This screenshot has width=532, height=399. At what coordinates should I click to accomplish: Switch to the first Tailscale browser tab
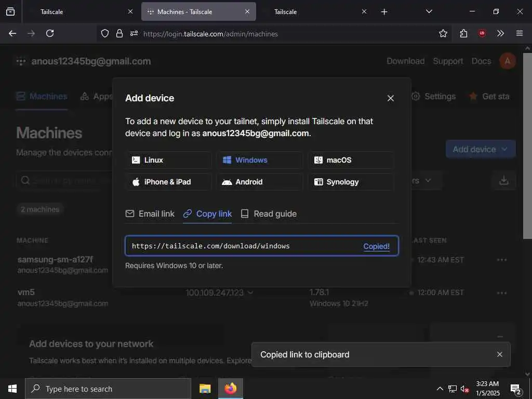(x=79, y=11)
